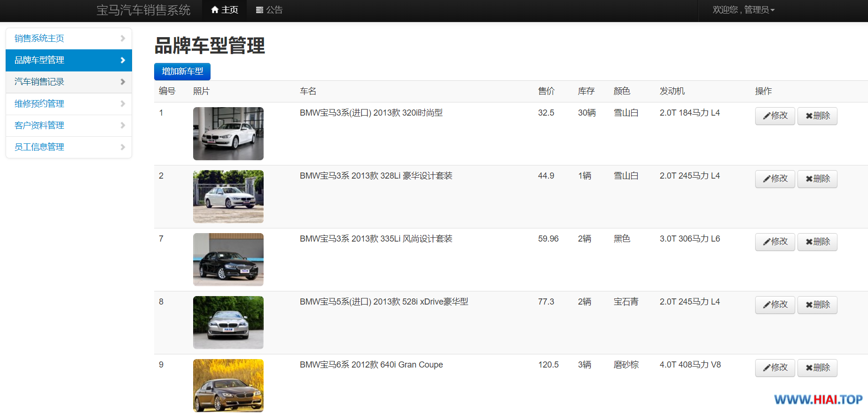Go to 维修预约管理 in the sidebar
The width and height of the screenshot is (868, 415).
coord(69,104)
